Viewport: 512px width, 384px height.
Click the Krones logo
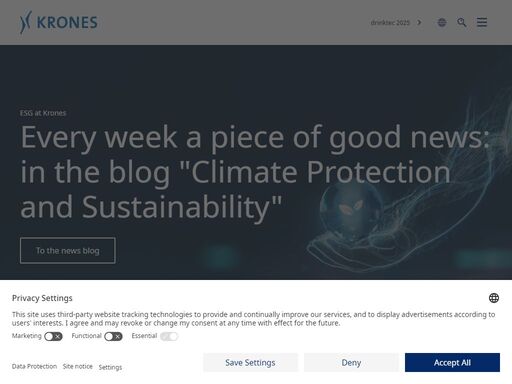tap(58, 22)
